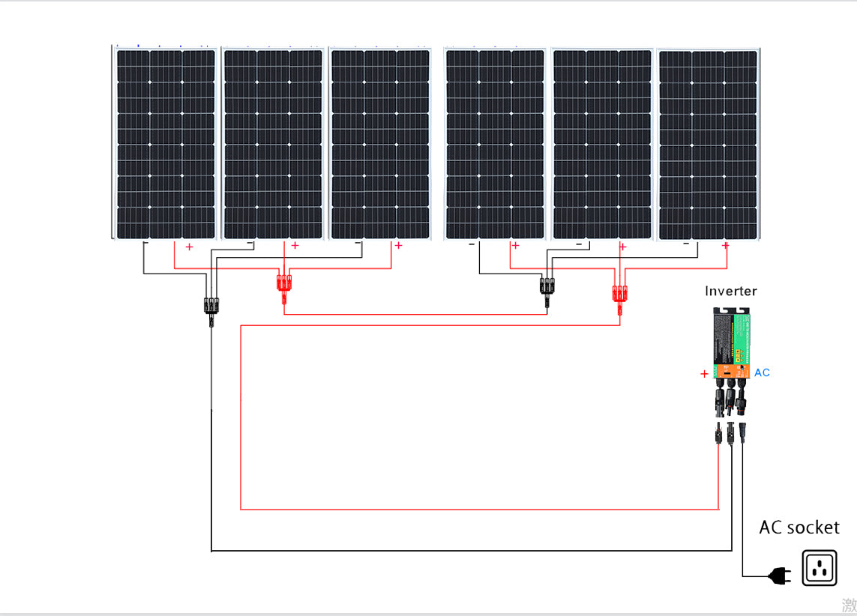Click the blue "AC" label beside inverter
Viewport: 857px width, 616px height.
pyautogui.click(x=762, y=372)
